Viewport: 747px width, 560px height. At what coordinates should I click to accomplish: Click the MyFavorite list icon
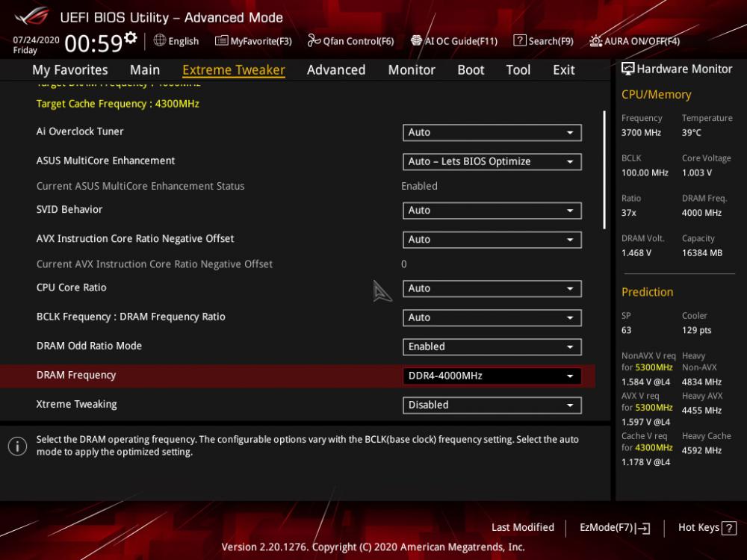[222, 41]
